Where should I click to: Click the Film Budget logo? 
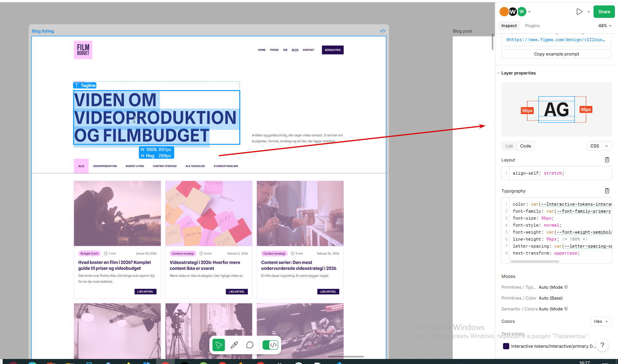click(x=83, y=50)
